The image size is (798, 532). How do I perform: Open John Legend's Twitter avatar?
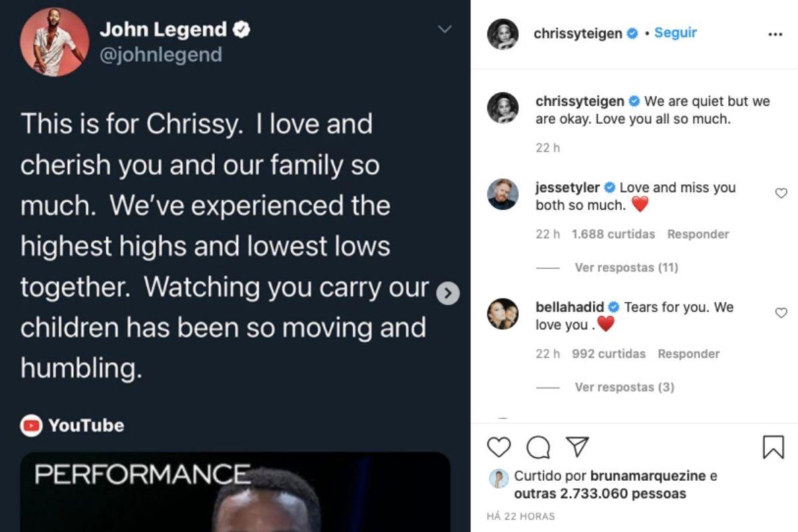pyautogui.click(x=54, y=42)
